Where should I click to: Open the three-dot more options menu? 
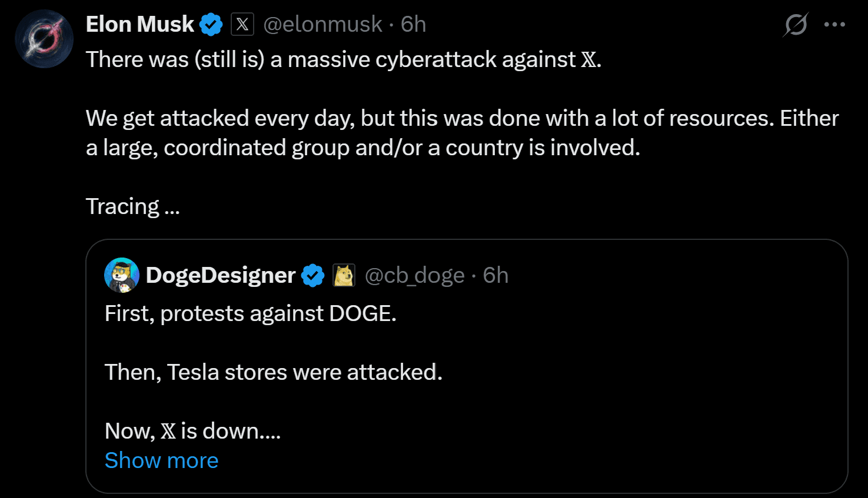click(x=834, y=25)
